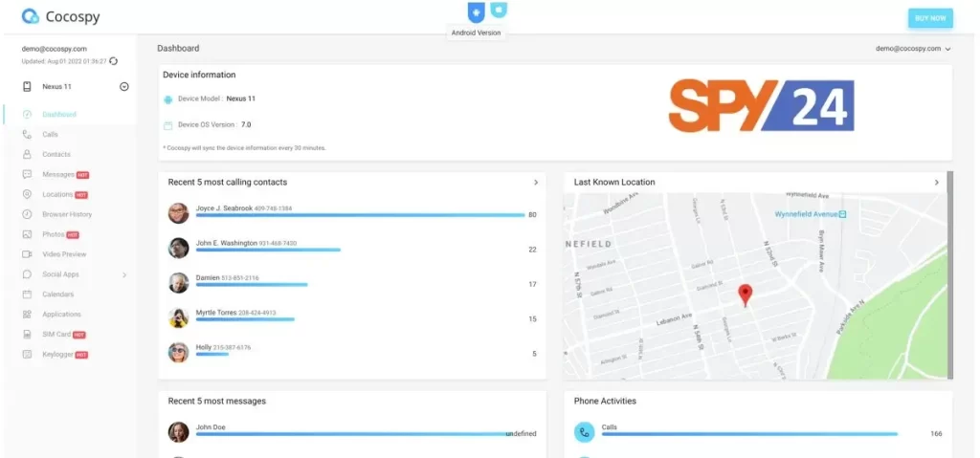Open the Locations menu item
Viewport: 980px width, 458px height.
pyautogui.click(x=57, y=194)
